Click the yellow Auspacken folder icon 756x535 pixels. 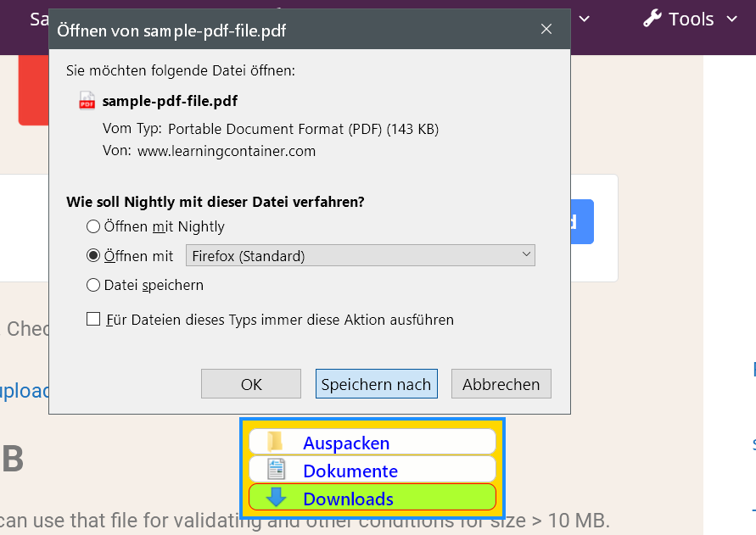click(x=275, y=442)
